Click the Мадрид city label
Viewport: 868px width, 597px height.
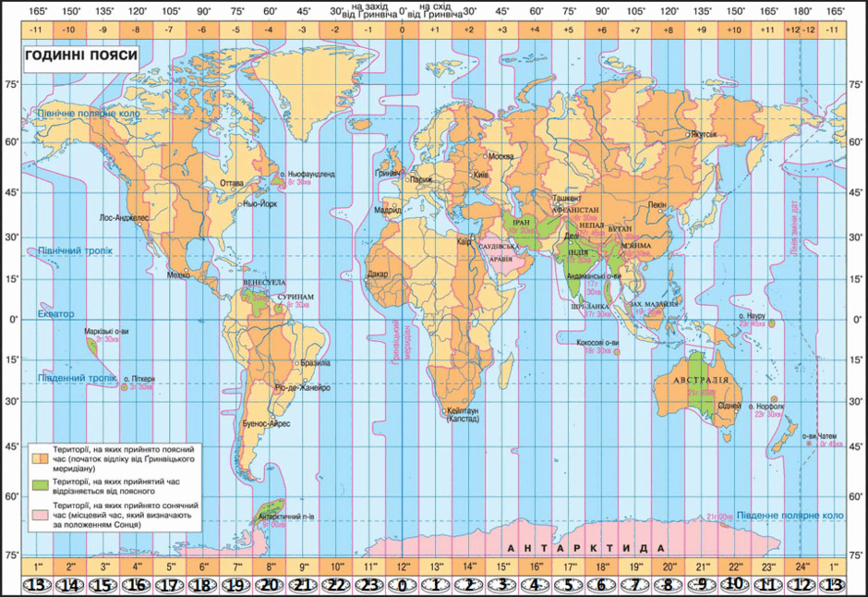[388, 210]
